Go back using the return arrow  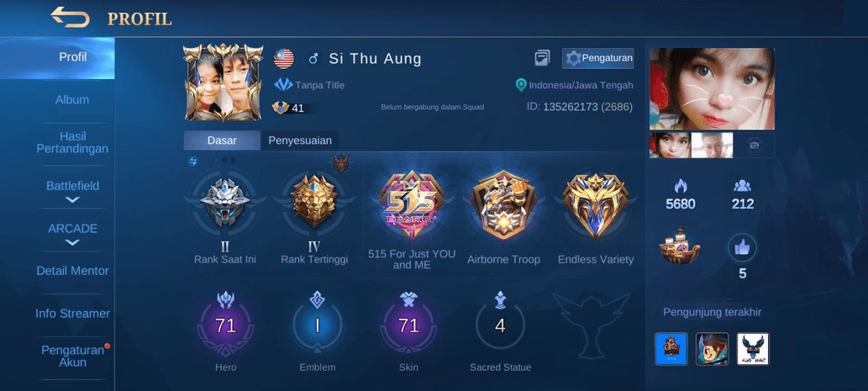71,17
